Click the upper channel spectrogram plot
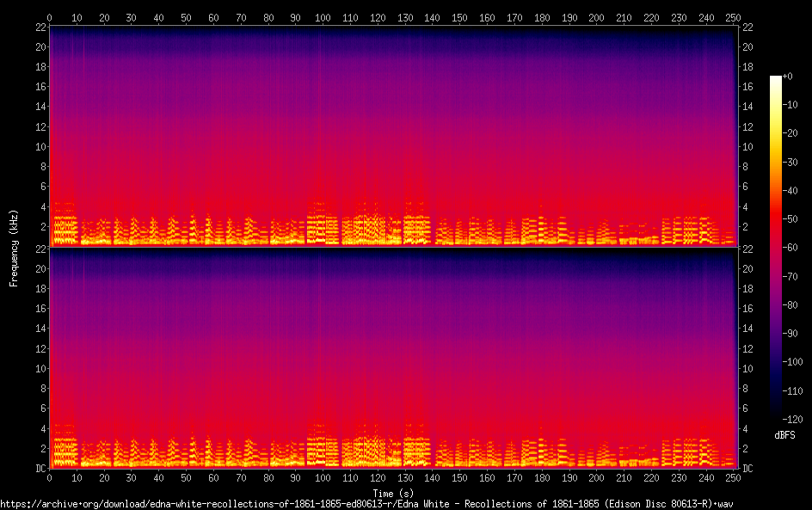This screenshot has height=510, width=812. (393, 136)
